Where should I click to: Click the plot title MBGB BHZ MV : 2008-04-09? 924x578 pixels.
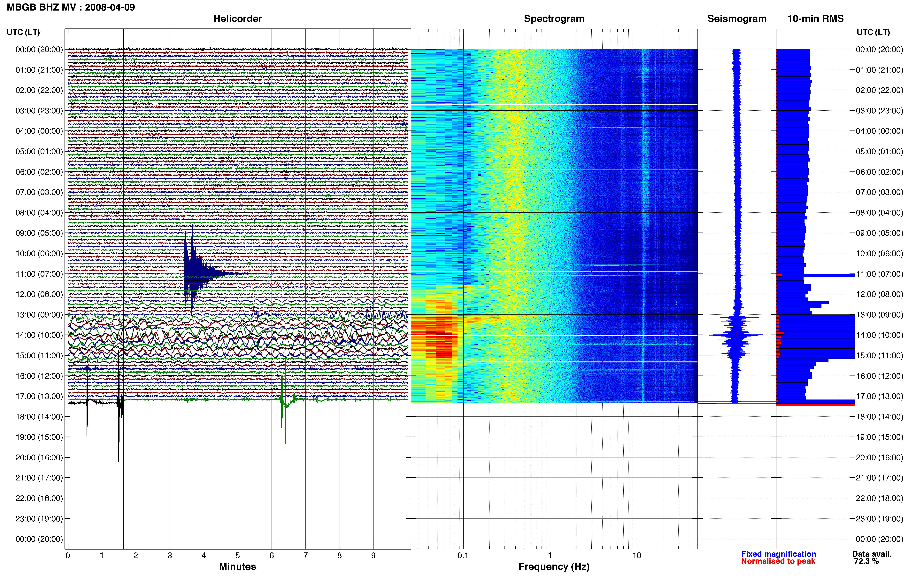point(71,7)
